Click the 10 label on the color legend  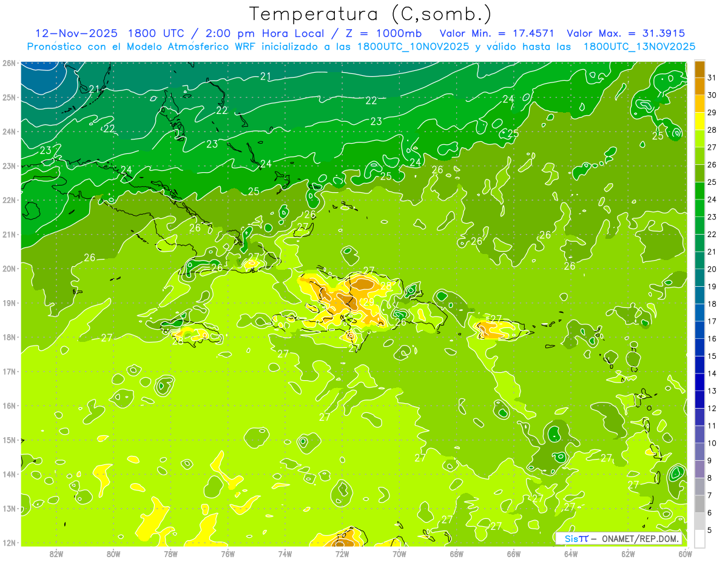[x=712, y=443]
